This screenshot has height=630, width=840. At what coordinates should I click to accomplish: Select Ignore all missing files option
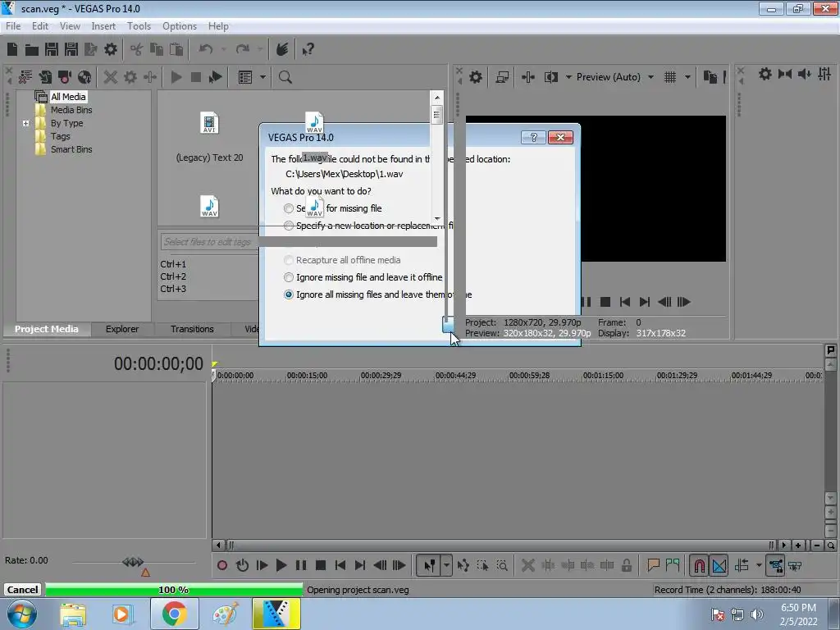(288, 294)
